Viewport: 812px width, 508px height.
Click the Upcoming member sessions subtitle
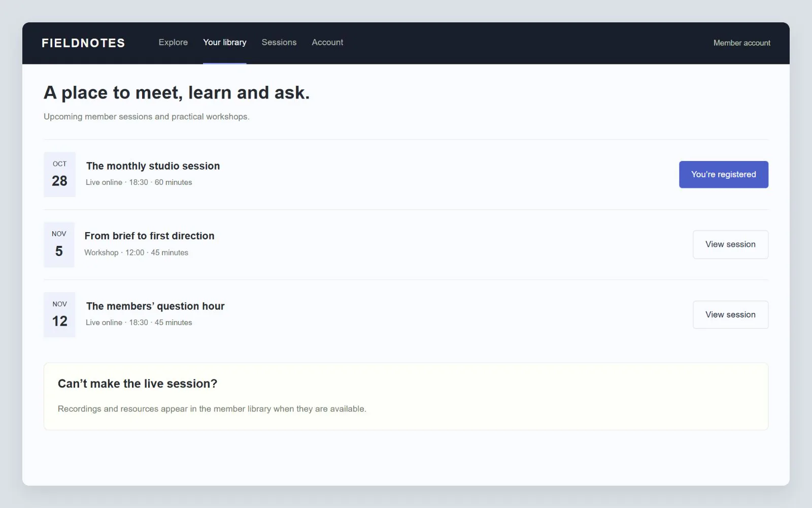[147, 117]
